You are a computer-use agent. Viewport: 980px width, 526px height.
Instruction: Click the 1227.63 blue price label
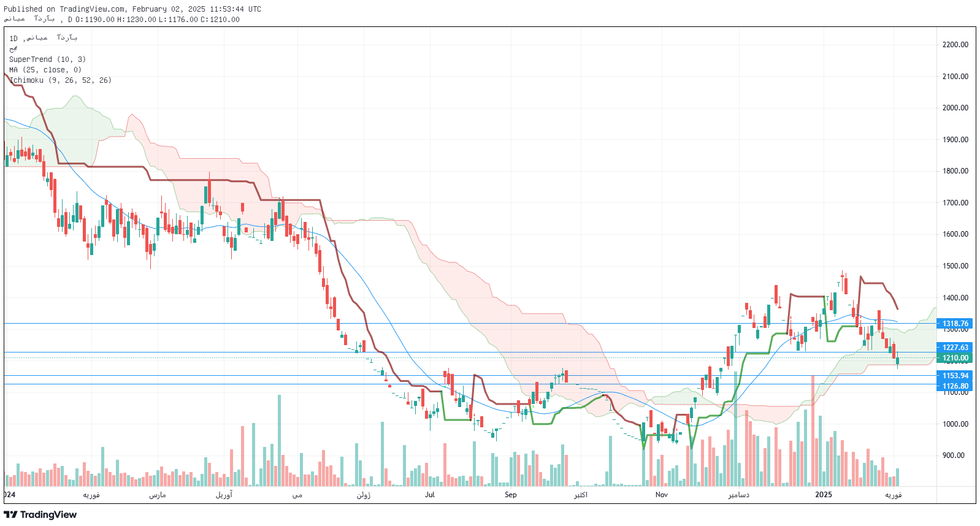click(x=955, y=348)
